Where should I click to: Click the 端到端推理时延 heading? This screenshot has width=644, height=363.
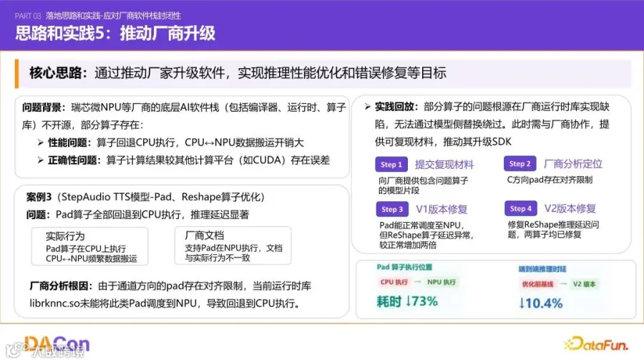(x=542, y=269)
